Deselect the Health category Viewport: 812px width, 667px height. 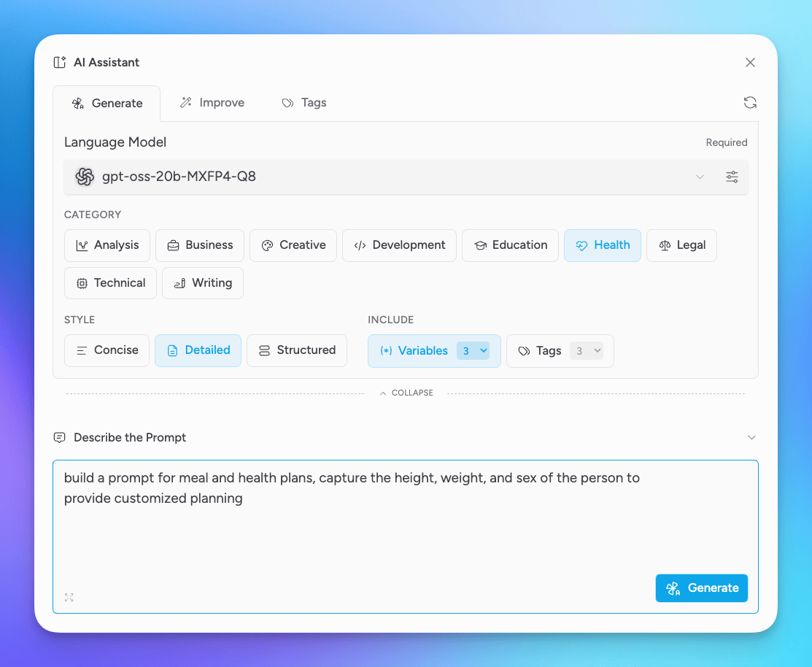point(603,245)
